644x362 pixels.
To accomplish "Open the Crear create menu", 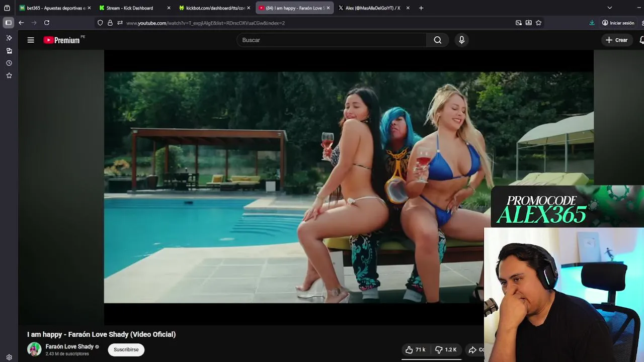I will coord(617,40).
